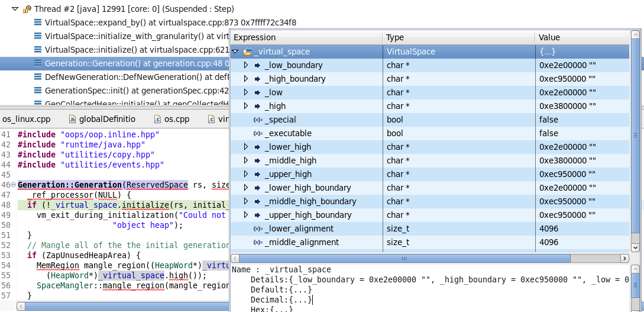
Task: Click the pointer arrow icon for _high
Action: coord(257,106)
